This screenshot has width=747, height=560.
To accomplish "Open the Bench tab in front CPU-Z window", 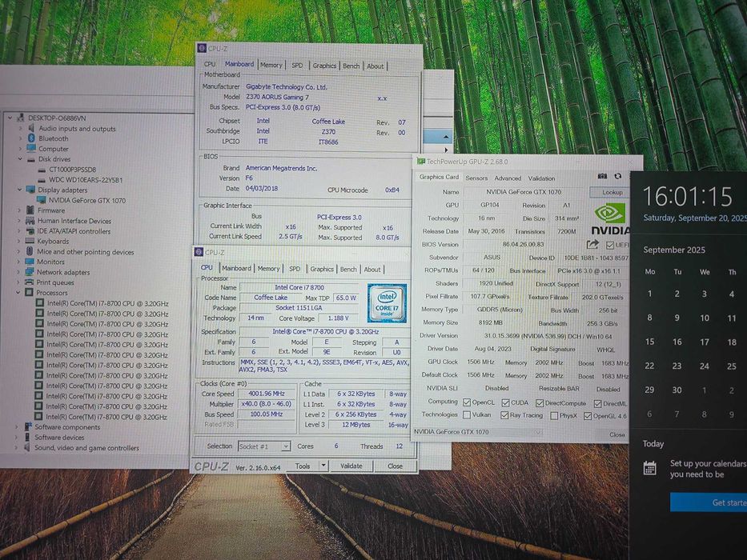I will tap(348, 269).
